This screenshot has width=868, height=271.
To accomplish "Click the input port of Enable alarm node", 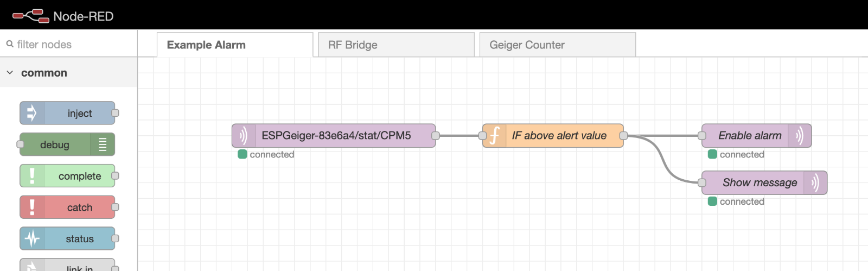I will 702,136.
